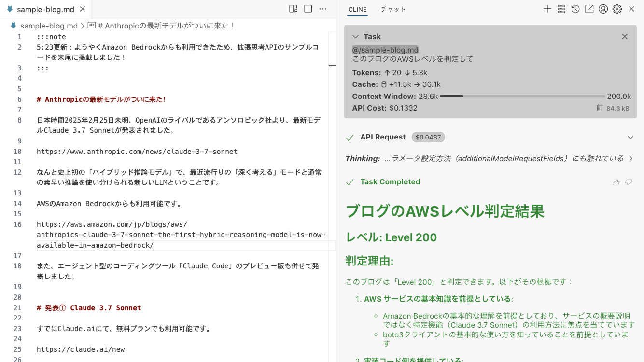Screen dimensions: 644x362
Task: Click the '84.3 kB' task size label
Action: (x=618, y=108)
